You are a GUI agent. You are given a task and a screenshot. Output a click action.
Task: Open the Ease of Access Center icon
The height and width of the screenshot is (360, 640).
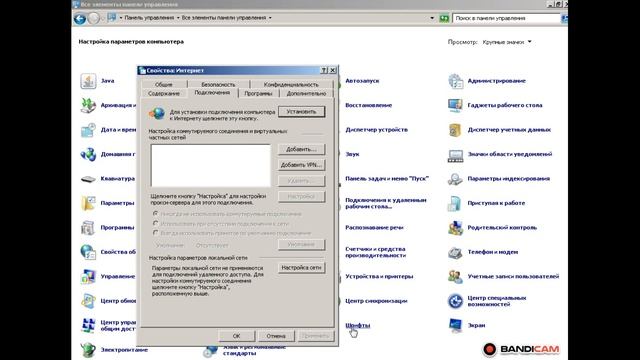456,301
